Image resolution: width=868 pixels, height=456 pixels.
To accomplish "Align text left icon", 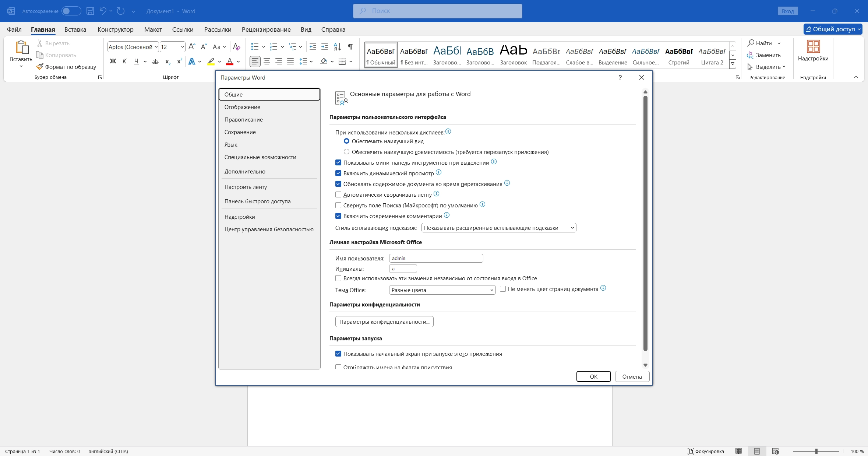I will (255, 62).
